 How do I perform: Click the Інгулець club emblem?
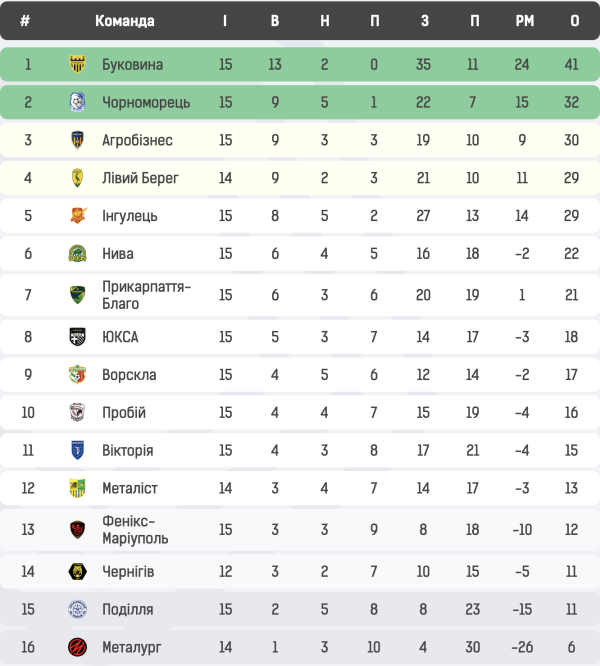coord(78,216)
